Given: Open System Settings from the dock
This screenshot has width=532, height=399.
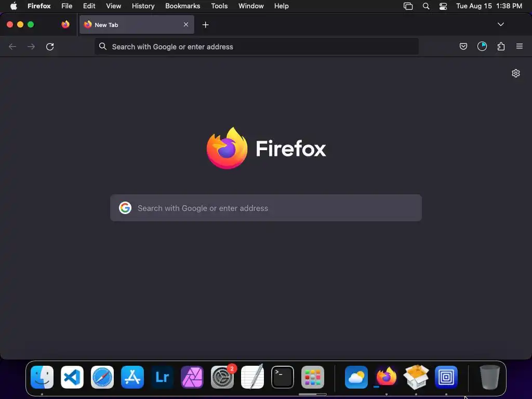Looking at the screenshot, I should [222, 377].
